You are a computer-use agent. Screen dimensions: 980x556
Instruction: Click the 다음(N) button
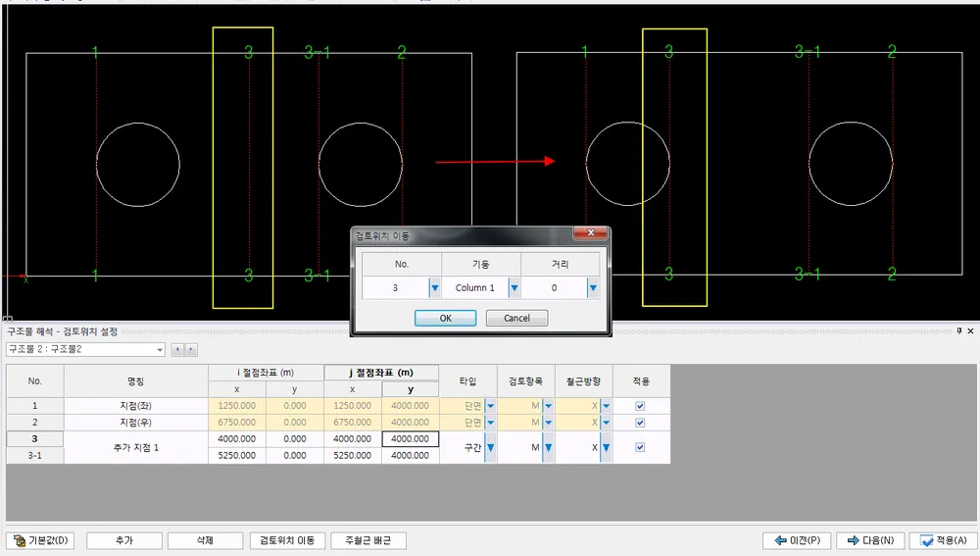click(x=870, y=540)
